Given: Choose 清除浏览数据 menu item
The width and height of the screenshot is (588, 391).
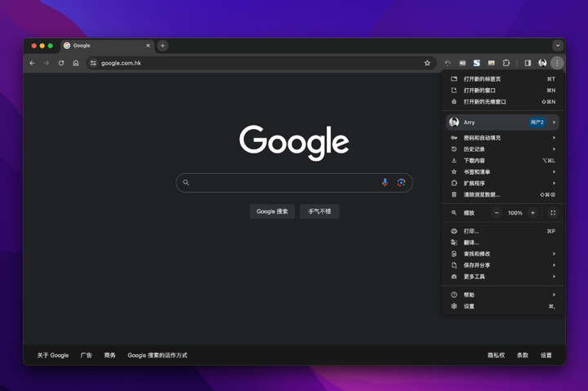Looking at the screenshot, I should click(502, 194).
